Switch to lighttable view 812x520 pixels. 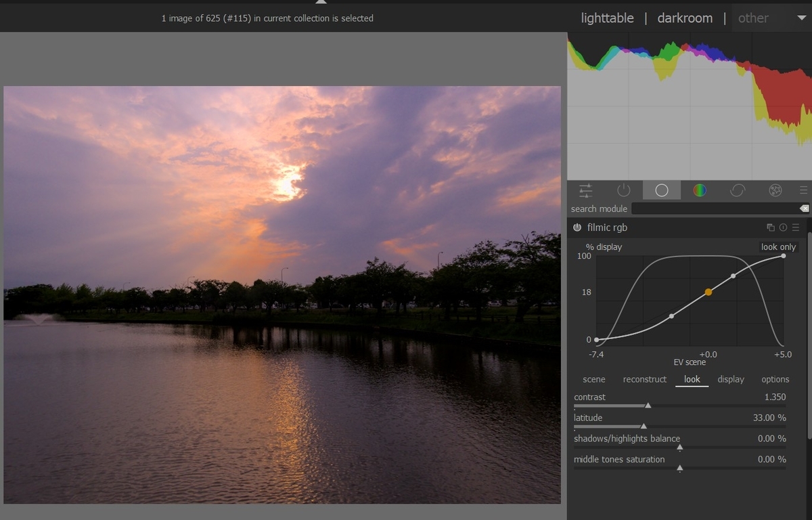tap(608, 18)
